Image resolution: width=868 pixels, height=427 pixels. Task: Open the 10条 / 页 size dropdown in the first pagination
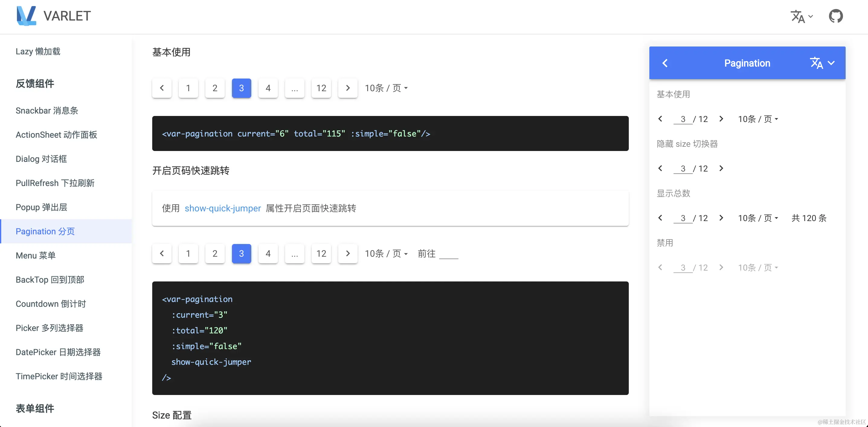[386, 88]
